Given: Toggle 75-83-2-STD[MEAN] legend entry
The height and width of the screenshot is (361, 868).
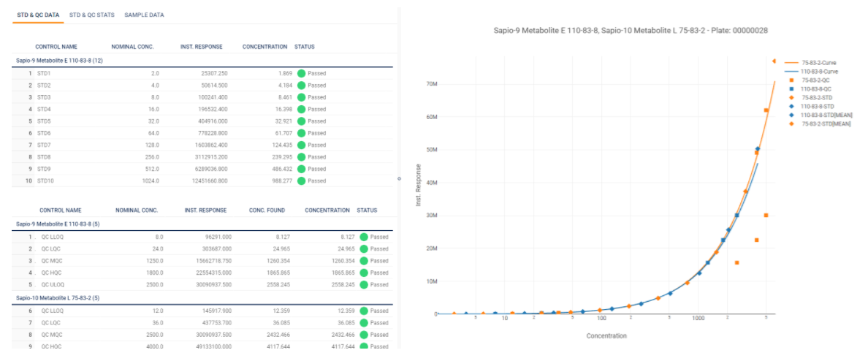Looking at the screenshot, I should (x=819, y=123).
